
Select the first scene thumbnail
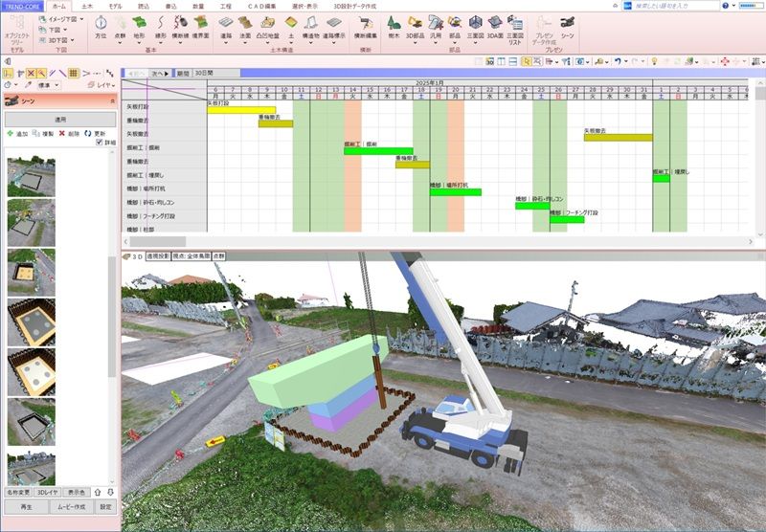[x=28, y=174]
